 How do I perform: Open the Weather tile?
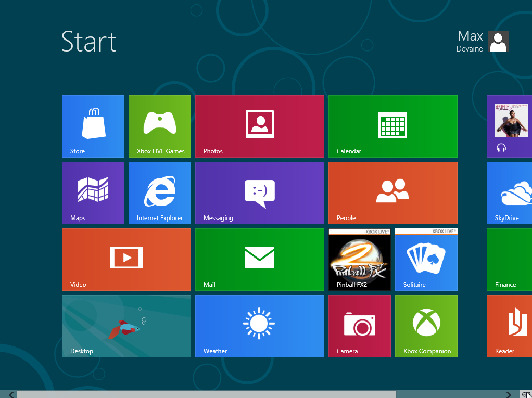point(260,326)
